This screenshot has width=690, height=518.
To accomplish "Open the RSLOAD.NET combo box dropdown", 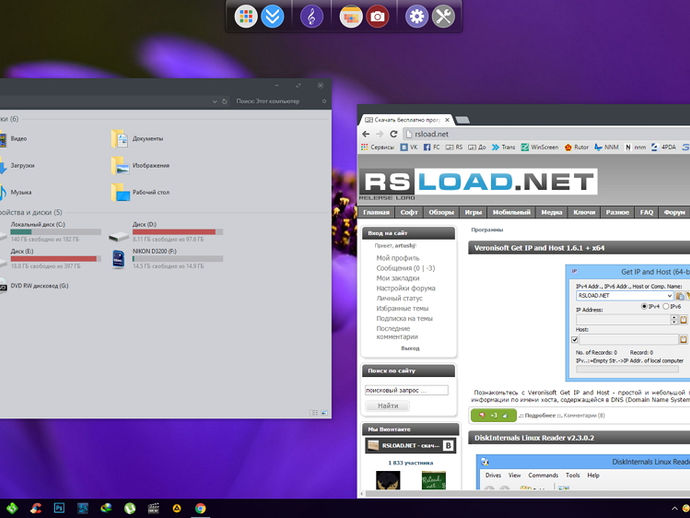I will pos(669,296).
